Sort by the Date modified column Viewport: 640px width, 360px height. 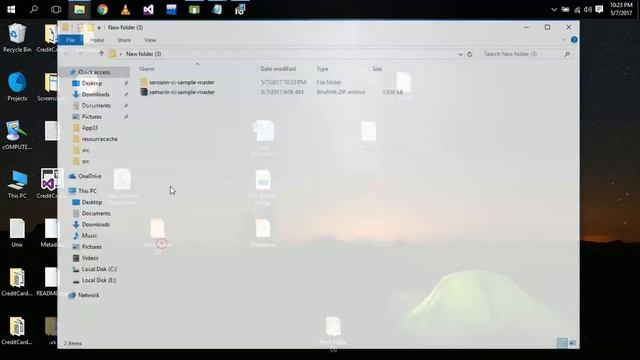coord(278,69)
